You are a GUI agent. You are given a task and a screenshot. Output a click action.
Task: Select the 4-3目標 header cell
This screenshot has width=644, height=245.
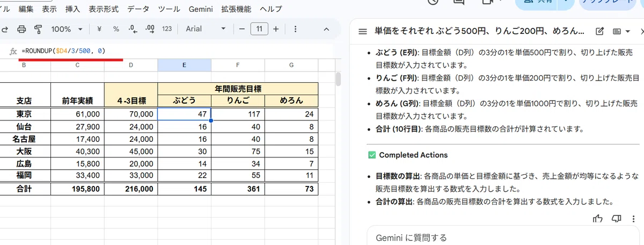coord(131,95)
